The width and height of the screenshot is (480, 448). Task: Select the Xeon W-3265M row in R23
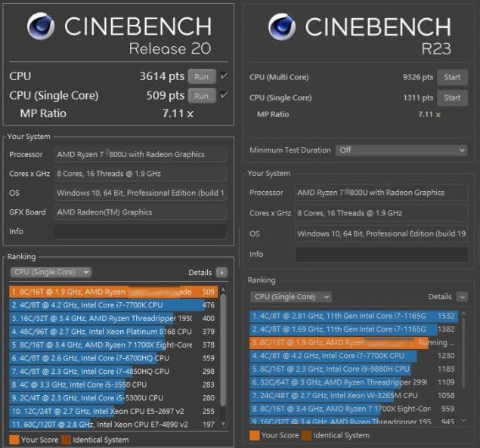tap(354, 395)
